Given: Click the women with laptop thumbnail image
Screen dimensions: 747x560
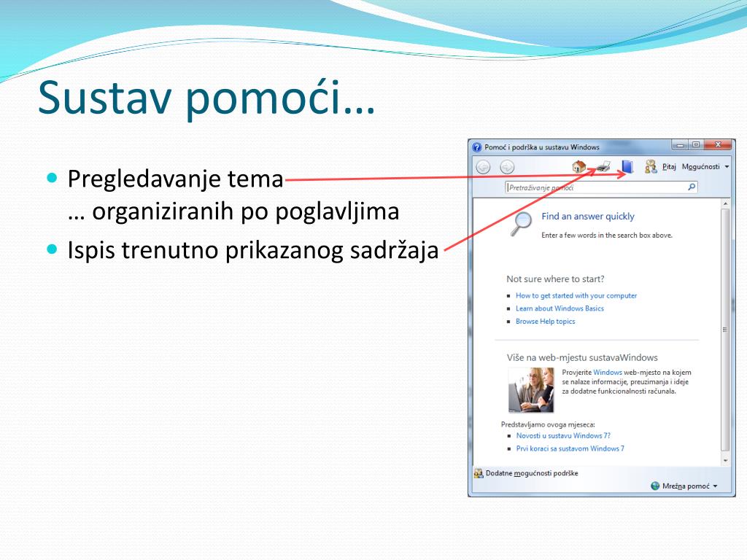Looking at the screenshot, I should click(x=531, y=390).
